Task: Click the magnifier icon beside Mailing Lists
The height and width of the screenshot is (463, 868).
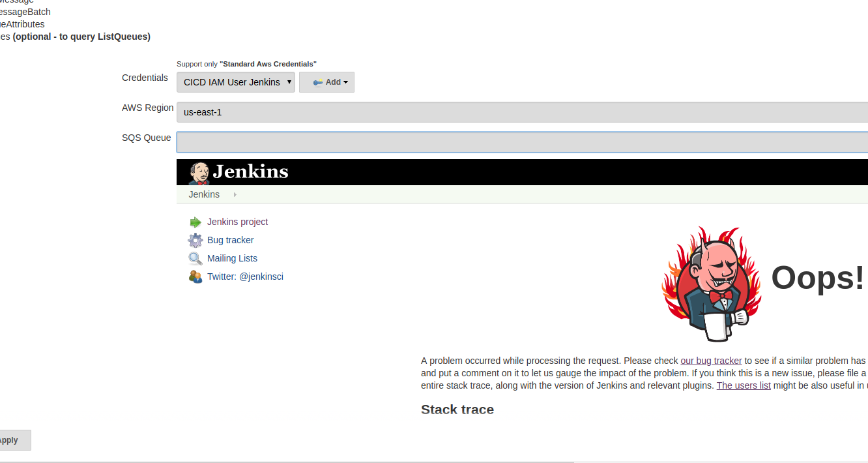Action: point(195,259)
